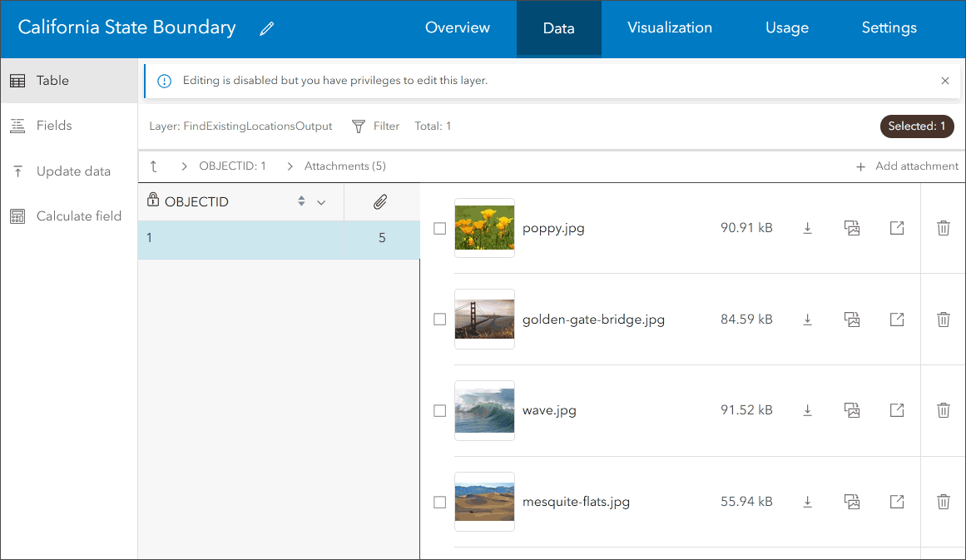Delete the wave.jpg attachment

pyautogui.click(x=943, y=410)
